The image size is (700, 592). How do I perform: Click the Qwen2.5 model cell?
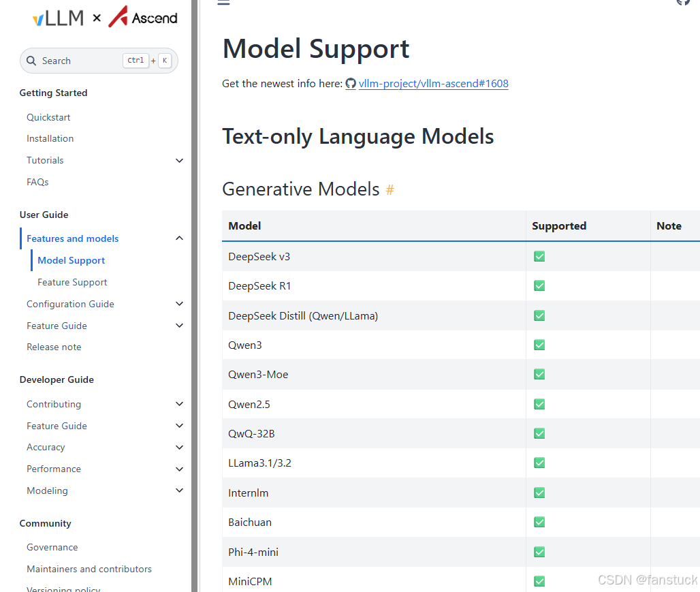point(374,405)
